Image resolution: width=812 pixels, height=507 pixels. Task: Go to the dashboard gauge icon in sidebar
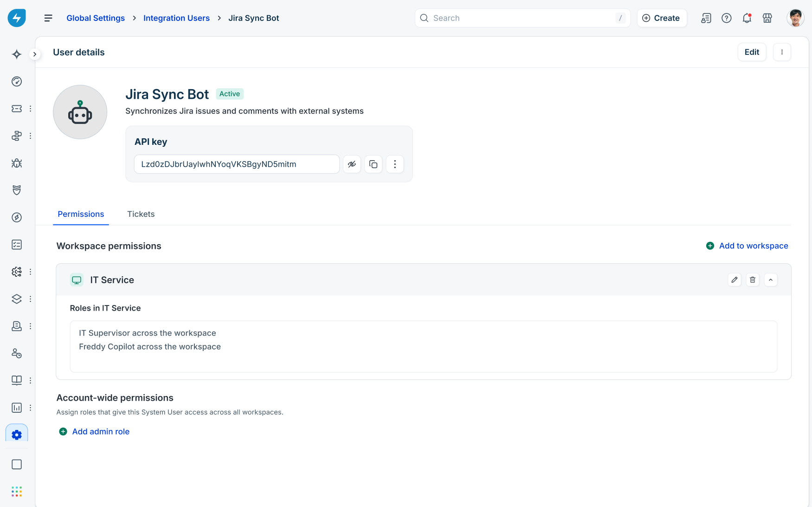(17, 82)
